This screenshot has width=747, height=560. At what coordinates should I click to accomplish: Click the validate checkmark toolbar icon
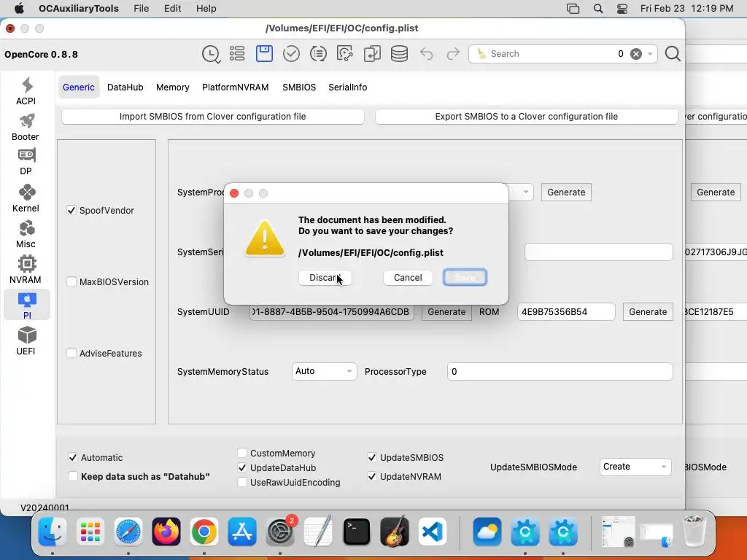291,54
